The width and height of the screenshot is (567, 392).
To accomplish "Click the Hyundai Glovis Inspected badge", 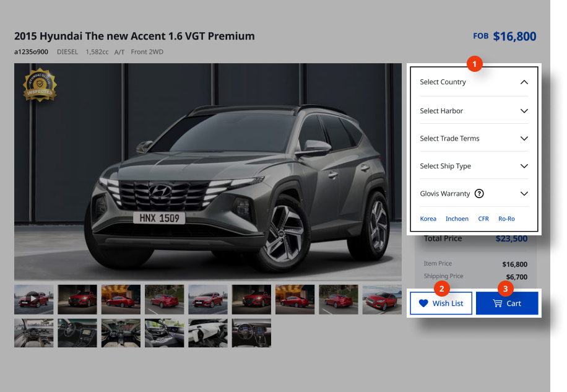I will [x=40, y=85].
